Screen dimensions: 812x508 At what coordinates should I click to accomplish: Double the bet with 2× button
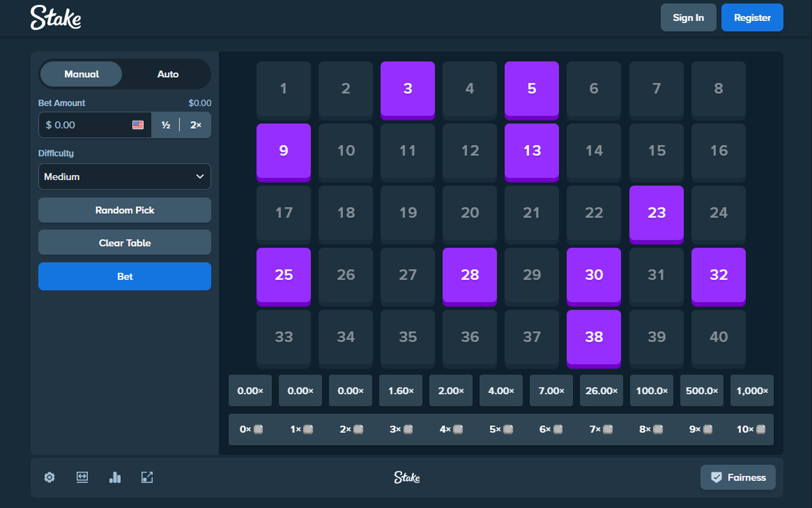tap(196, 125)
